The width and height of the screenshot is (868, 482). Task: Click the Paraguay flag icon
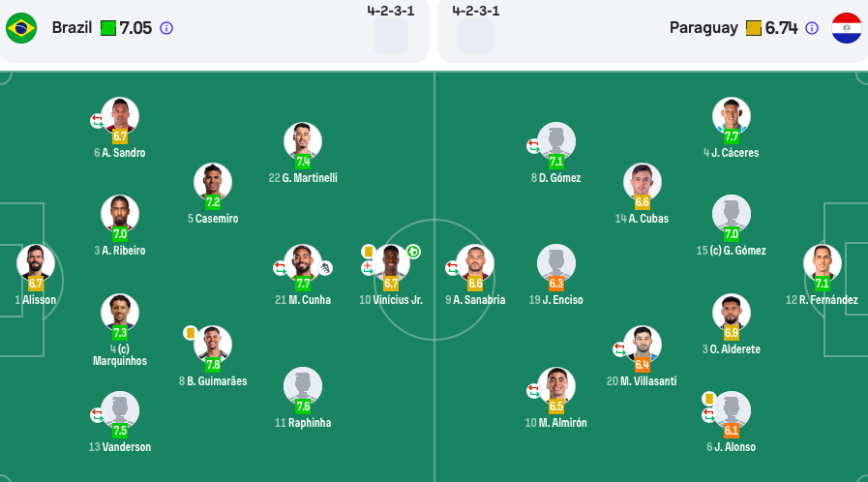pyautogui.click(x=847, y=28)
